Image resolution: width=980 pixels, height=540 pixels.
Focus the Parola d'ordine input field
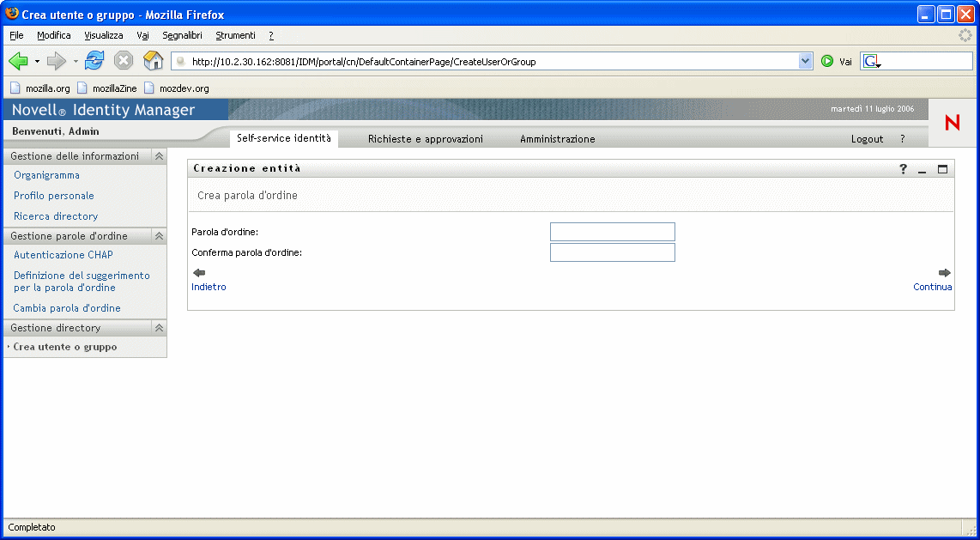point(613,232)
